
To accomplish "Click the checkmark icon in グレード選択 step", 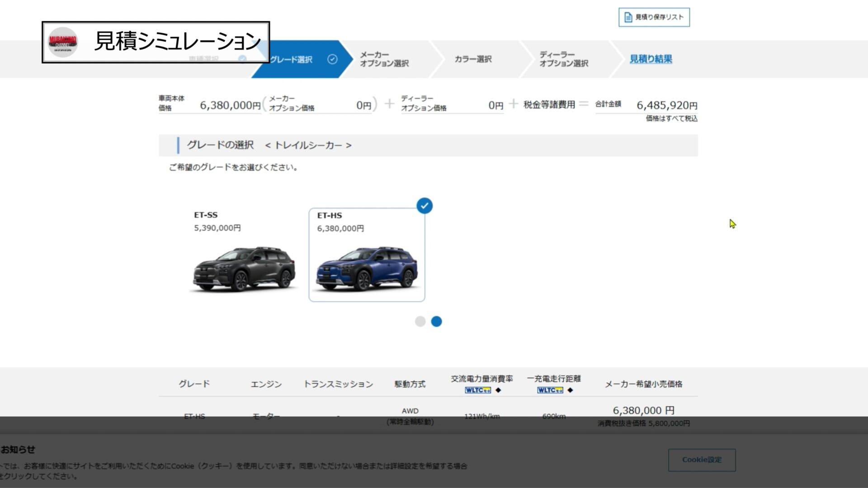I will [x=332, y=59].
